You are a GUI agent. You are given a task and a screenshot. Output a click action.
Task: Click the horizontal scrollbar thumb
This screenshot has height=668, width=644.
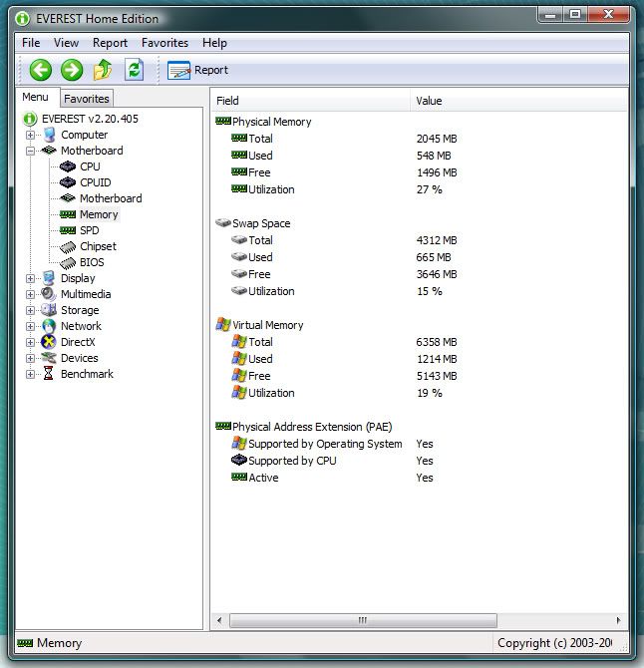363,620
